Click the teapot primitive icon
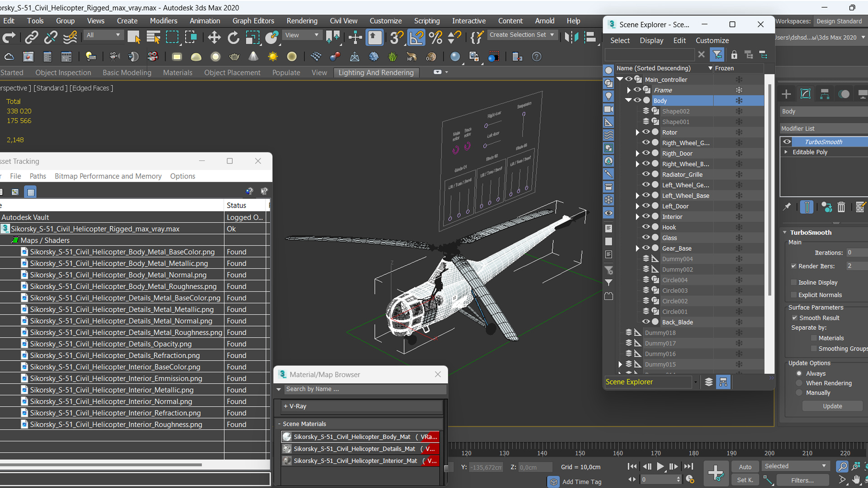 pos(234,57)
